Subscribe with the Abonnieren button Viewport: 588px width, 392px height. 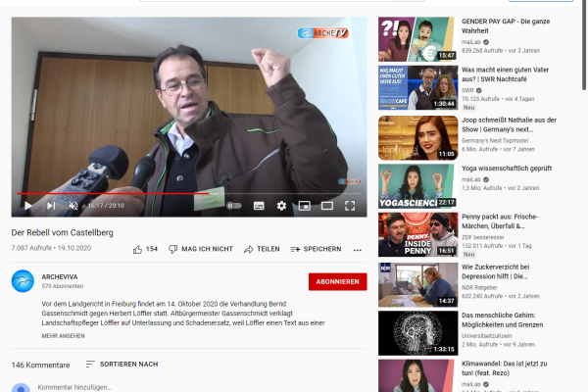pyautogui.click(x=337, y=281)
